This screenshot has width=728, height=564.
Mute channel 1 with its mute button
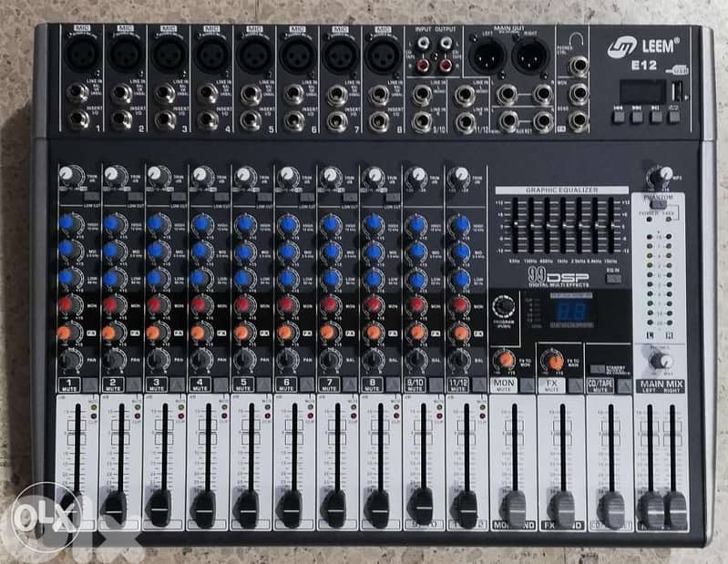click(90, 385)
